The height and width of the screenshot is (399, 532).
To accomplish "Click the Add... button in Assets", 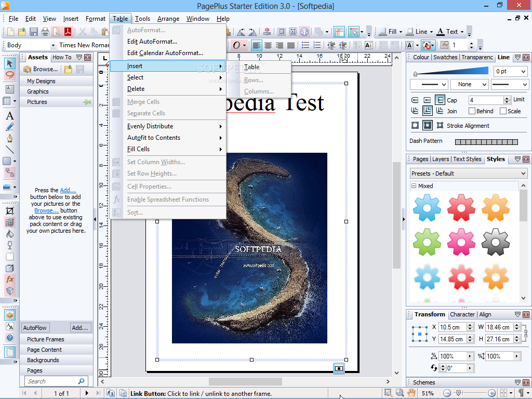I will pyautogui.click(x=79, y=328).
